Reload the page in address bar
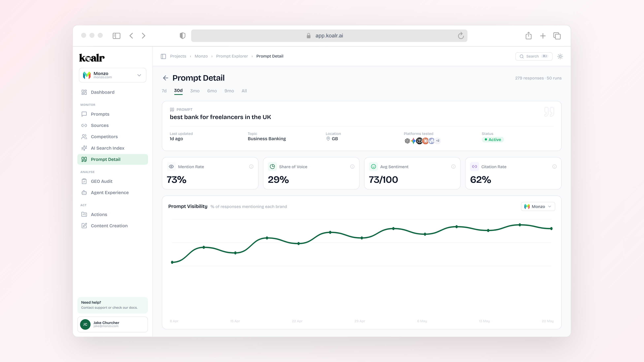 point(461,36)
